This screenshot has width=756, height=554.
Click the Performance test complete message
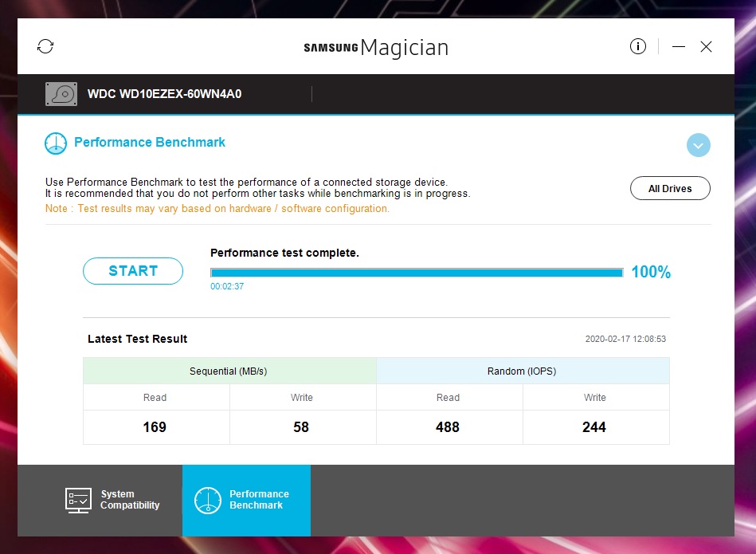point(284,253)
